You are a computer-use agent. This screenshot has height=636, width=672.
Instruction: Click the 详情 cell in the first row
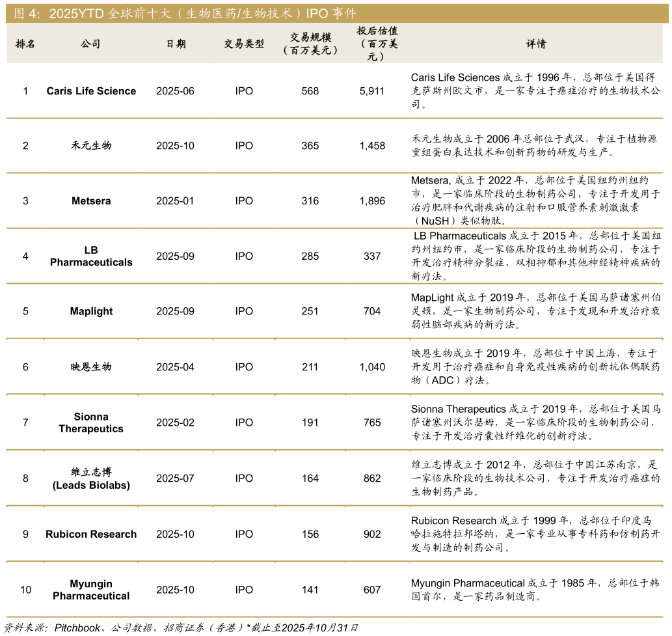(537, 90)
